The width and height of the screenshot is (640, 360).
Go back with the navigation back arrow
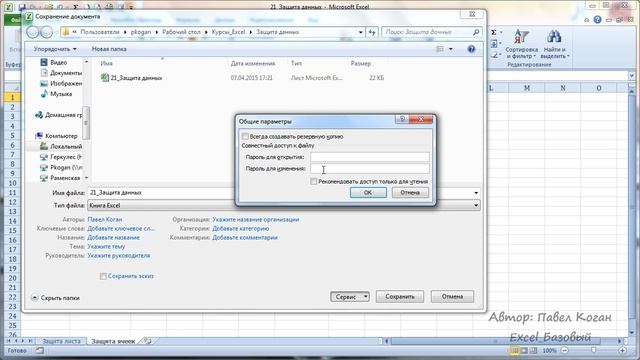[33, 32]
